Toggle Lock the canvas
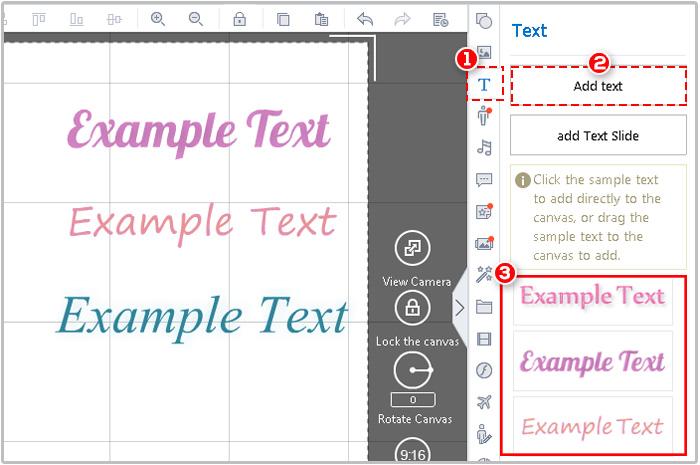This screenshot has height=465, width=700. [413, 308]
